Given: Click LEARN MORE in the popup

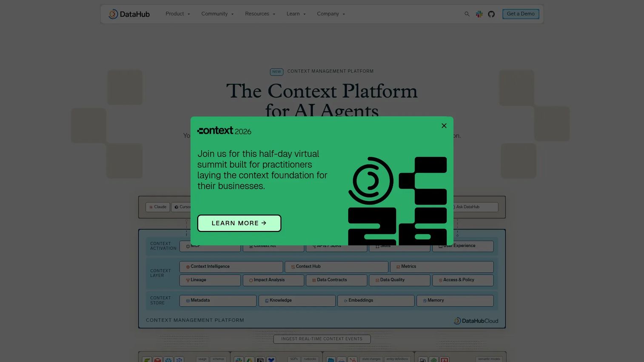Looking at the screenshot, I should [x=239, y=223].
